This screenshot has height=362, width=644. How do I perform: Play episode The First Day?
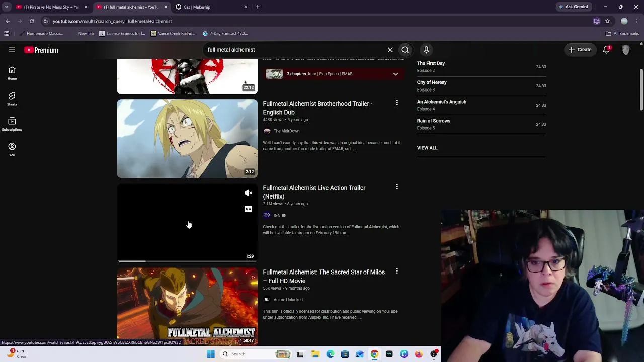coord(481,67)
